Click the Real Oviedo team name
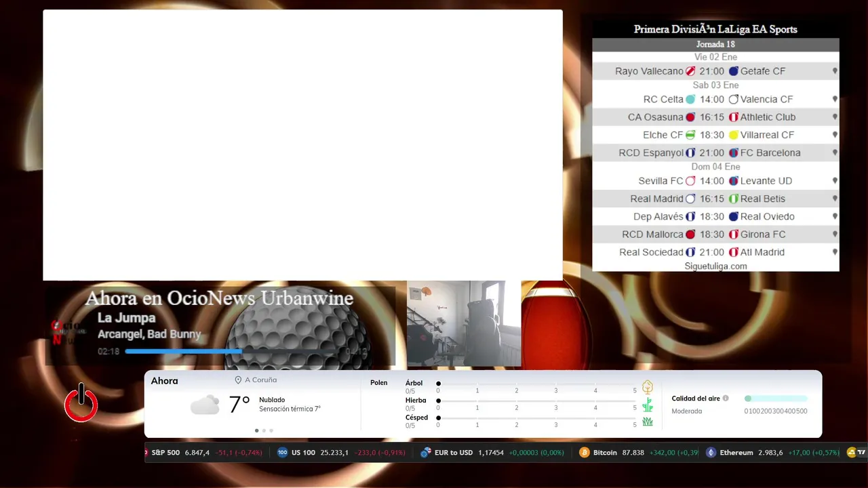The width and height of the screenshot is (868, 488). (x=768, y=216)
